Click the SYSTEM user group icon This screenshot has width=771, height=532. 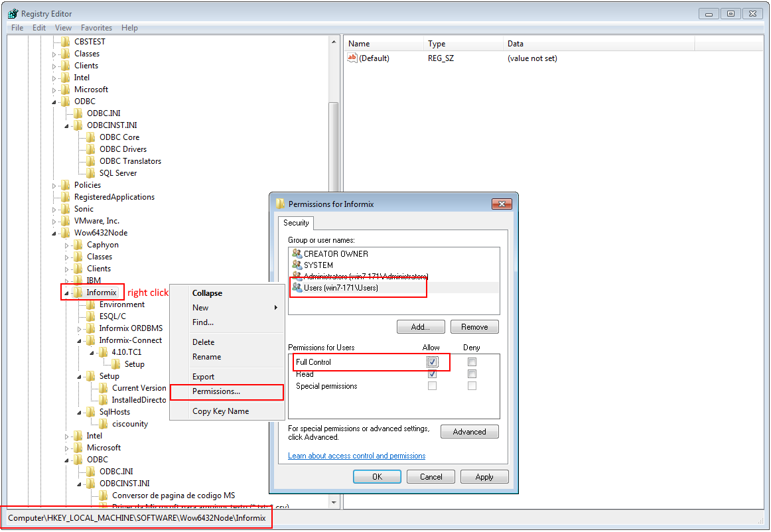(x=297, y=265)
